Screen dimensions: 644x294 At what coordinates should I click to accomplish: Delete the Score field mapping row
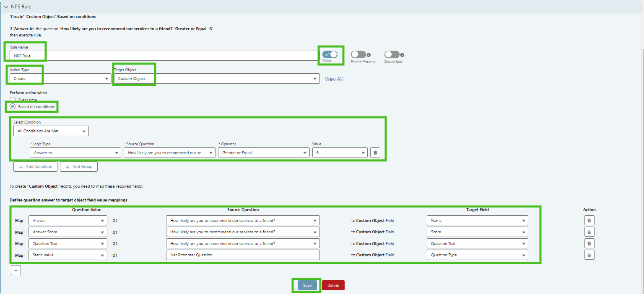click(x=589, y=232)
